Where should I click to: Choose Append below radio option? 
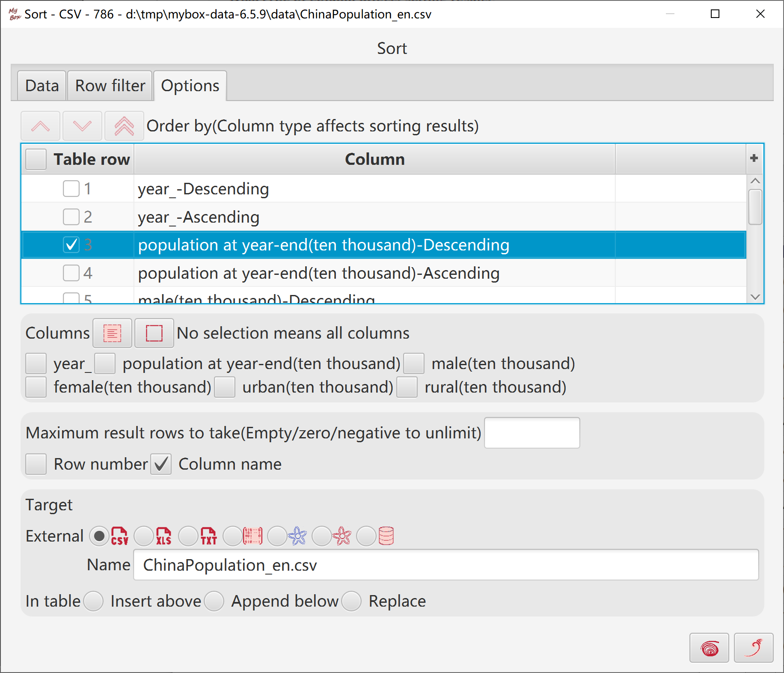tap(214, 601)
